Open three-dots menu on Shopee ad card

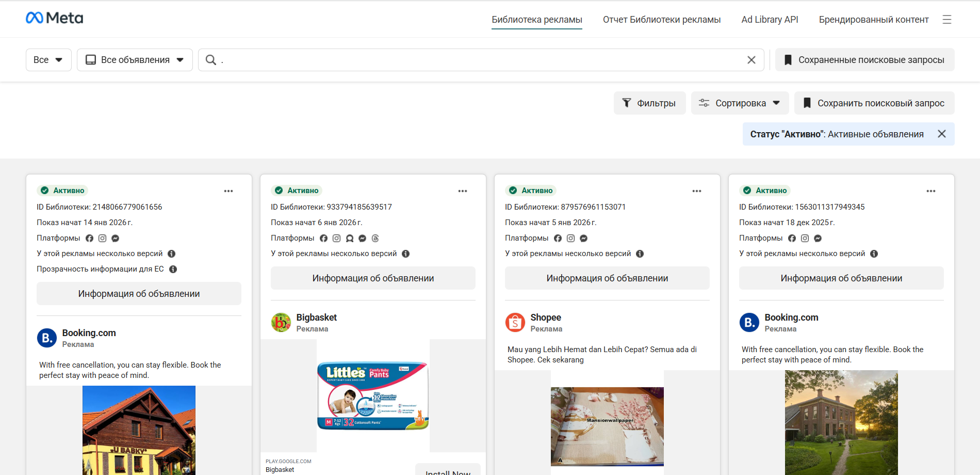[696, 191]
